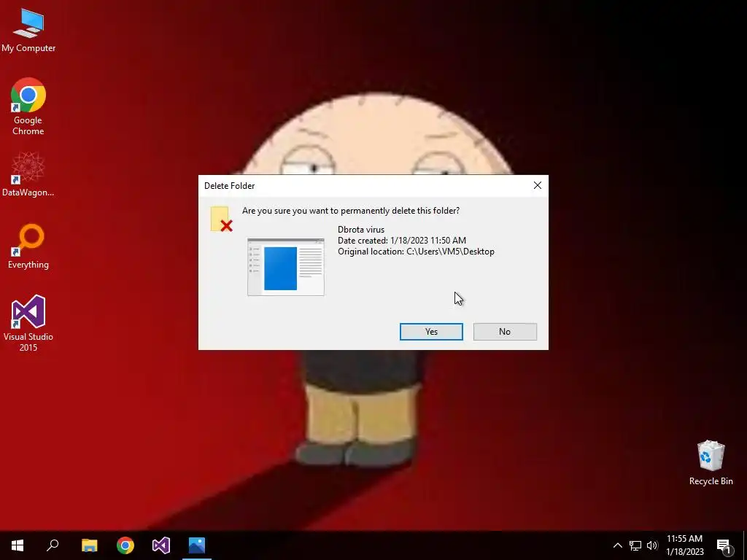Switch to the Photos app in taskbar
This screenshot has height=560, width=747.
click(x=197, y=545)
